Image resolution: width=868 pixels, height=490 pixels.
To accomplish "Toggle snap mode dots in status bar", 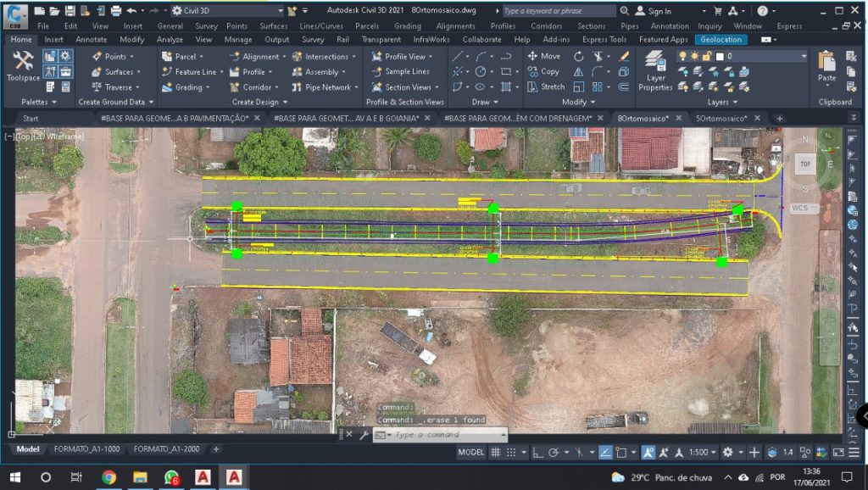I will 512,453.
